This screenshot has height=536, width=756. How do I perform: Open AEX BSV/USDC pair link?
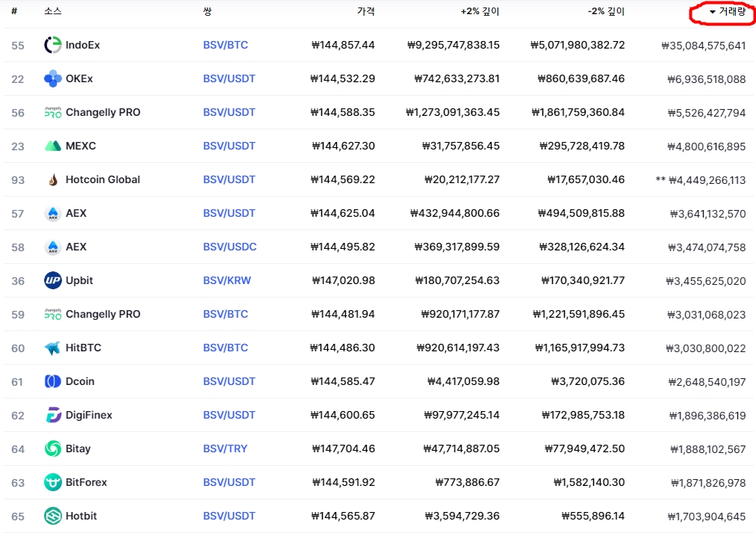pos(229,247)
